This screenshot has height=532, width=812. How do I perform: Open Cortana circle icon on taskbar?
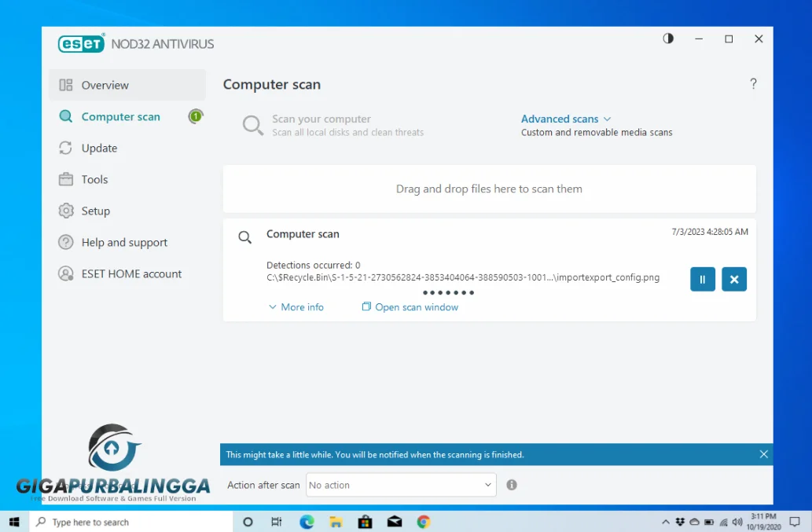point(248,522)
